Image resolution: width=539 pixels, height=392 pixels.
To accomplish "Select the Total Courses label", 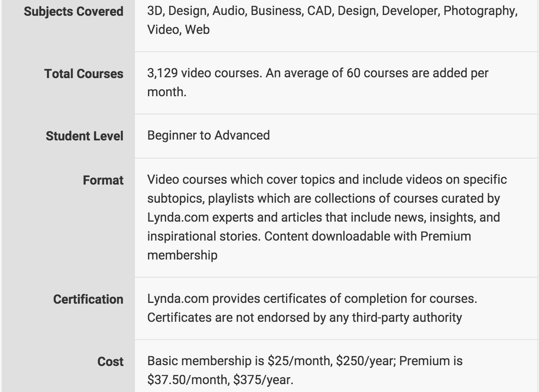I will (x=84, y=74).
